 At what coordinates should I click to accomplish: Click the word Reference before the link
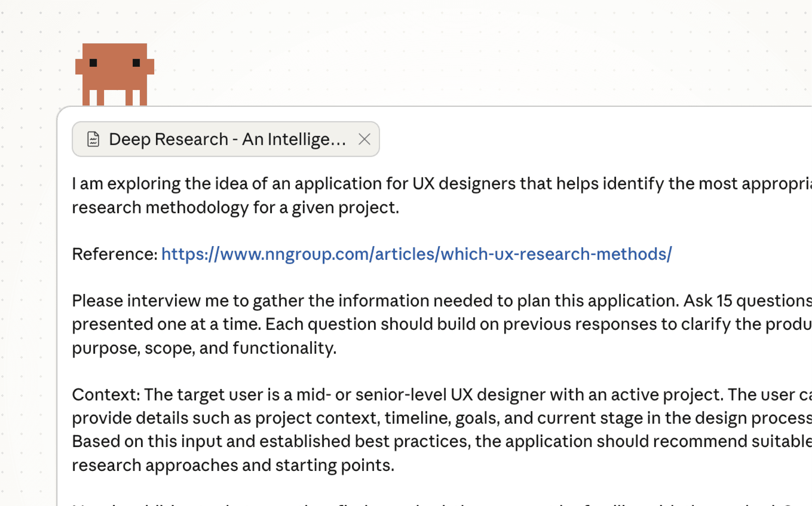click(x=114, y=254)
